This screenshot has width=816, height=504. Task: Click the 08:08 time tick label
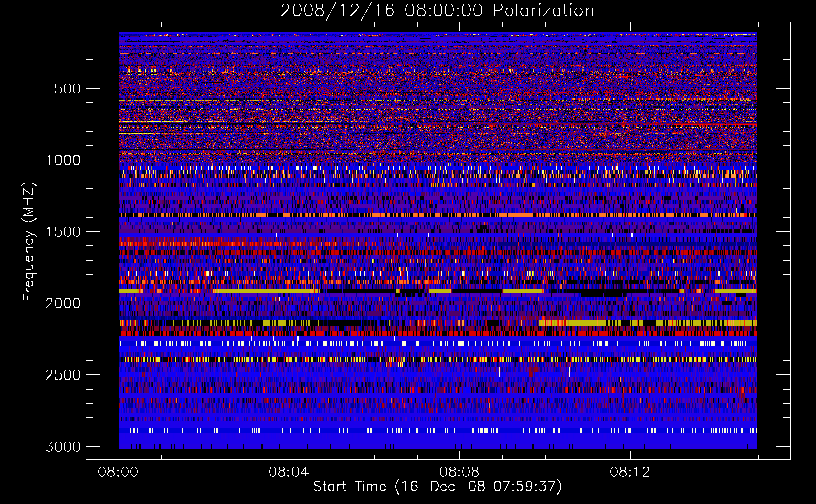tap(459, 472)
